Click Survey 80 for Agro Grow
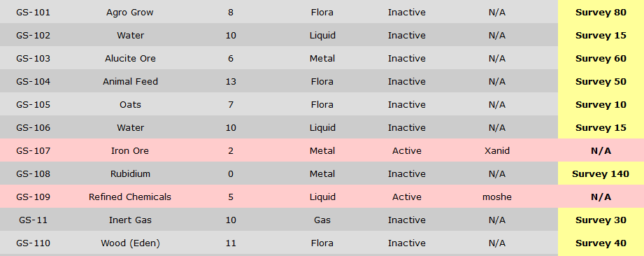Viewport: 644px width, 256px height. click(601, 13)
